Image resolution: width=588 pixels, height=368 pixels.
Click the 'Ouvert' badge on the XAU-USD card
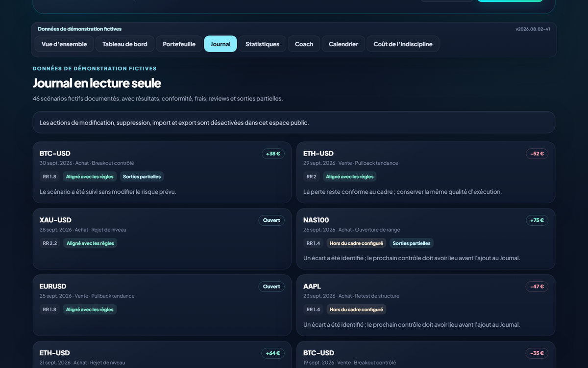pyautogui.click(x=271, y=220)
